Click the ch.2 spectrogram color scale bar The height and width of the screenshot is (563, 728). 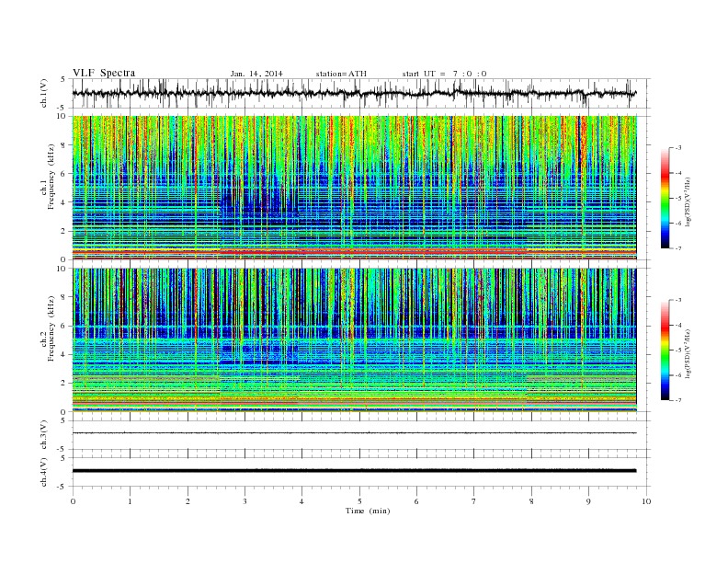coord(665,350)
